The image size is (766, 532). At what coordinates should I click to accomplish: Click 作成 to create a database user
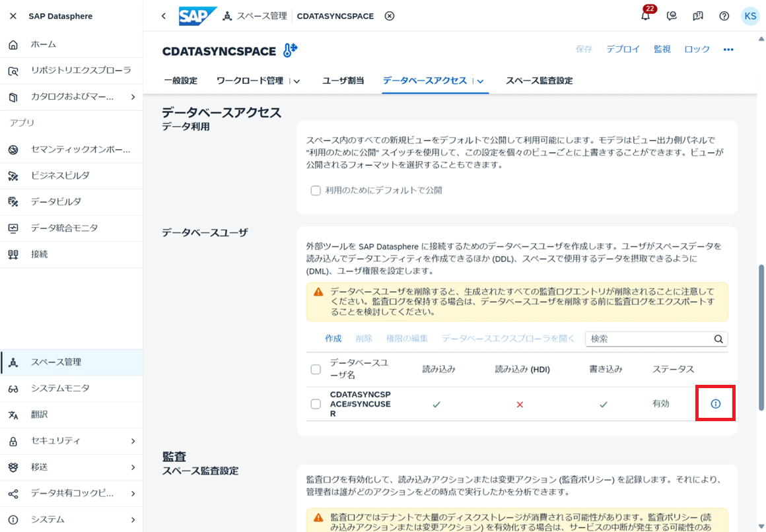(x=333, y=339)
